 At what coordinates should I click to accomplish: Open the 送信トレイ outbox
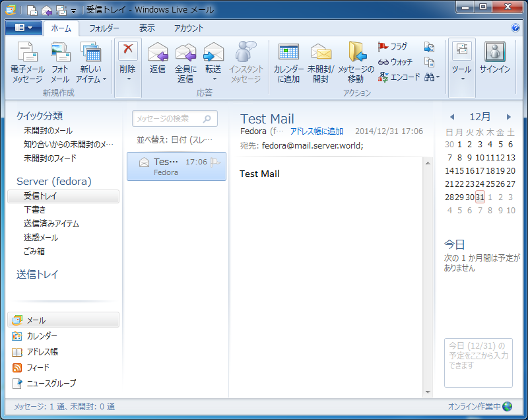[x=38, y=274]
